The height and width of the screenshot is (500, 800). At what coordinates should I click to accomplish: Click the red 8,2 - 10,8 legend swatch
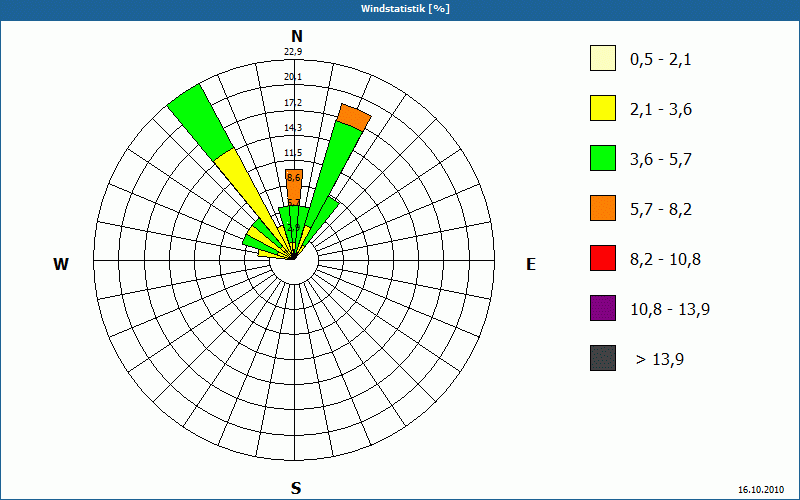click(603, 258)
